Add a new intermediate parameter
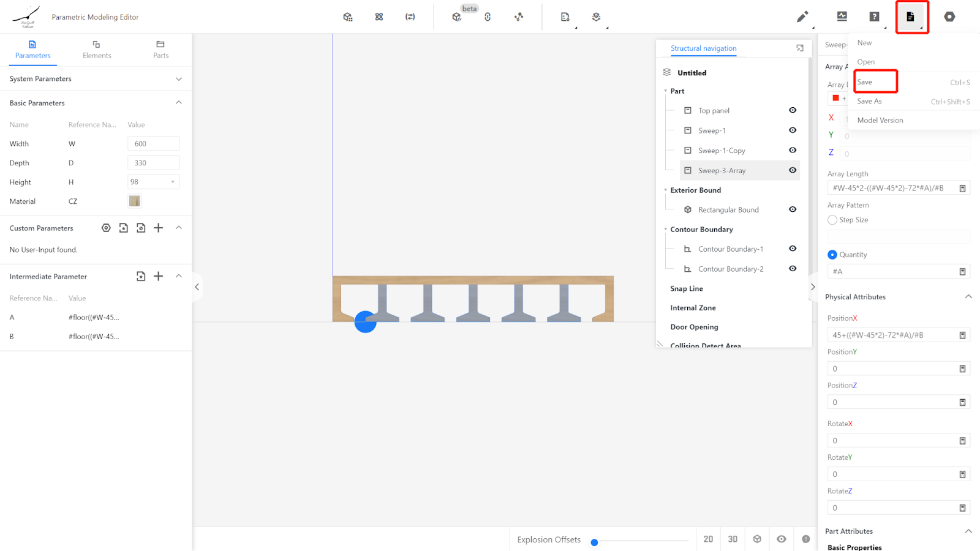Image resolution: width=980 pixels, height=551 pixels. (159, 276)
